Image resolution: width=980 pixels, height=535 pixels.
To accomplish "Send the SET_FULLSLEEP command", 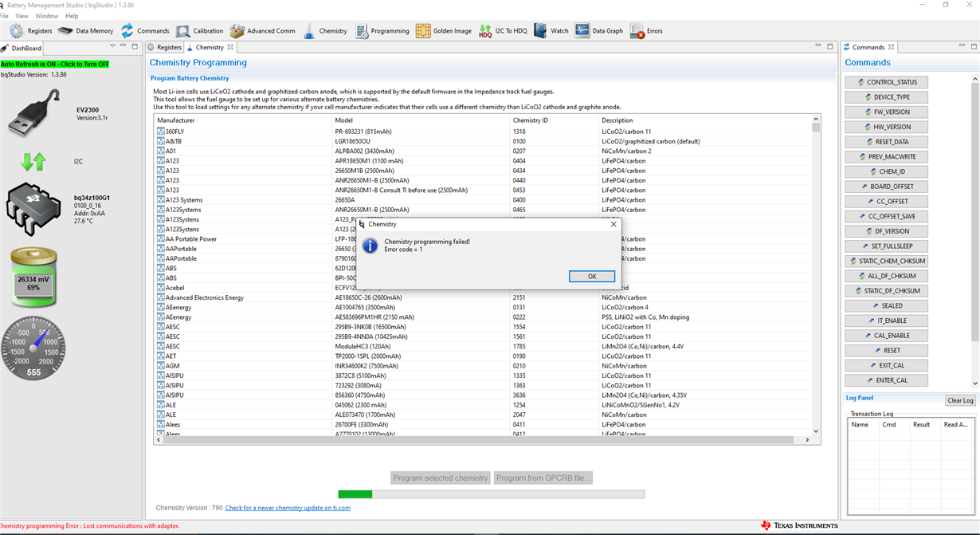I will [886, 246].
